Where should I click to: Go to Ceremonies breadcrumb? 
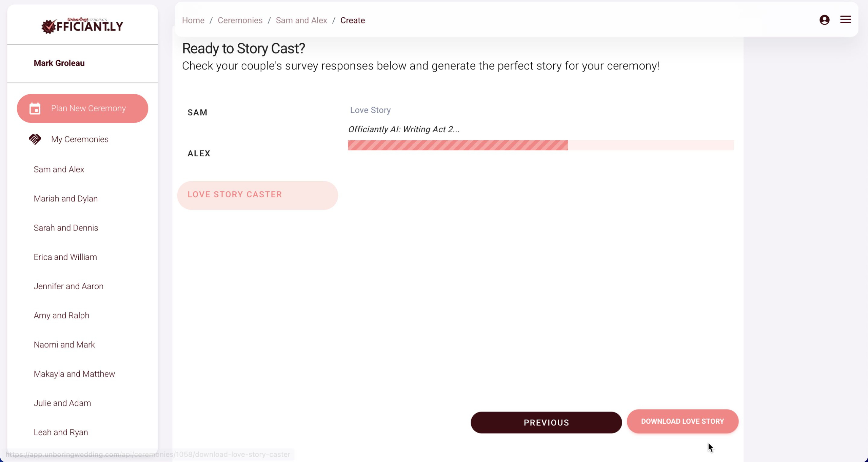click(240, 20)
